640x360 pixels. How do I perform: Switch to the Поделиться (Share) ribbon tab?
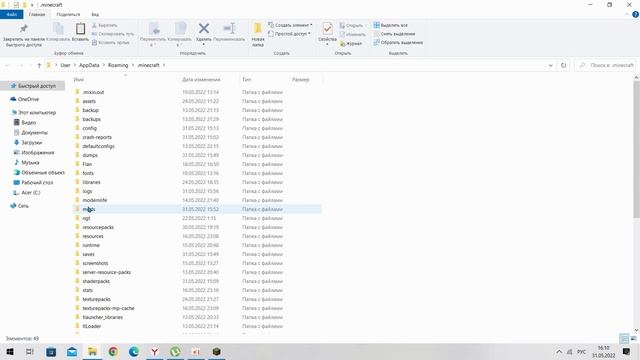coord(68,14)
